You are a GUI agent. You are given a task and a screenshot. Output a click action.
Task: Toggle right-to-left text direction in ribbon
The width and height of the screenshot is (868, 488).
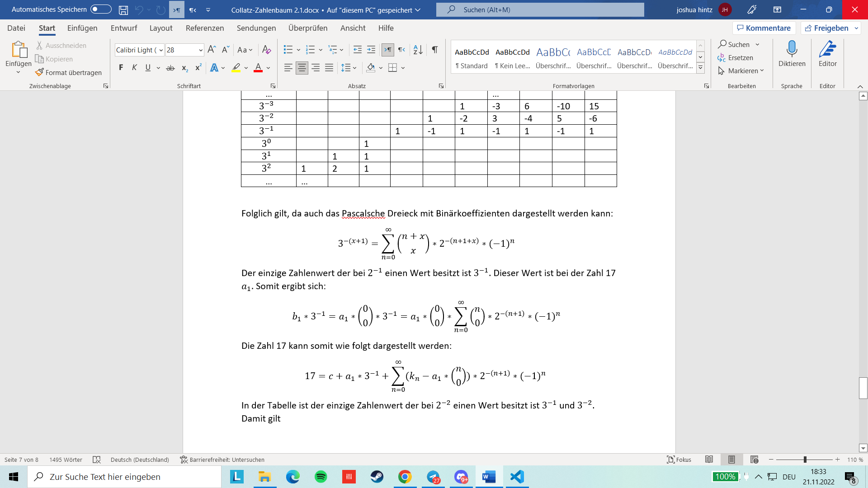pyautogui.click(x=401, y=50)
